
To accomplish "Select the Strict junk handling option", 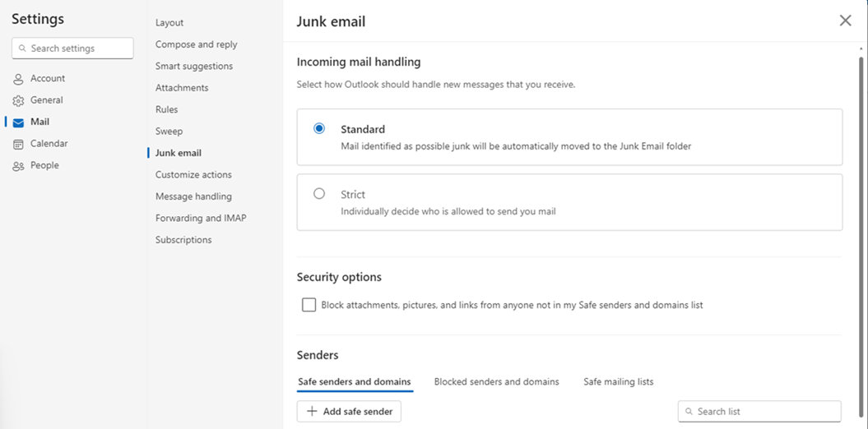I will pyautogui.click(x=319, y=193).
